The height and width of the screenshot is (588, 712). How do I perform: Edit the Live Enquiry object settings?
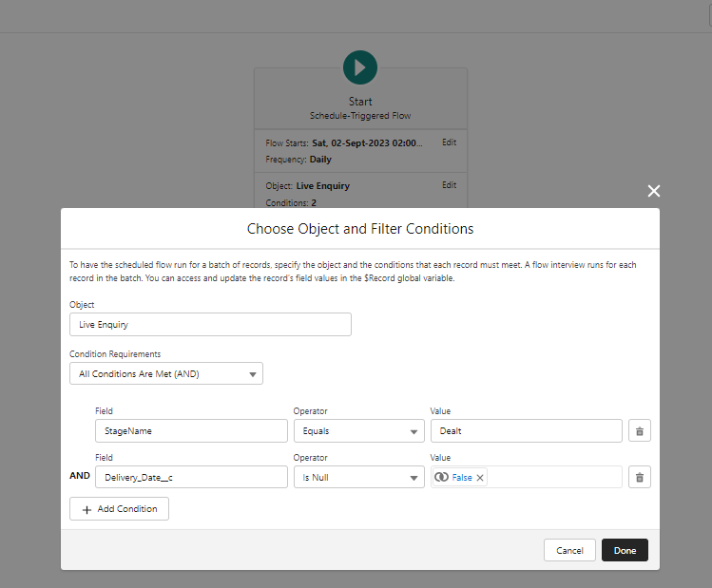tap(449, 185)
